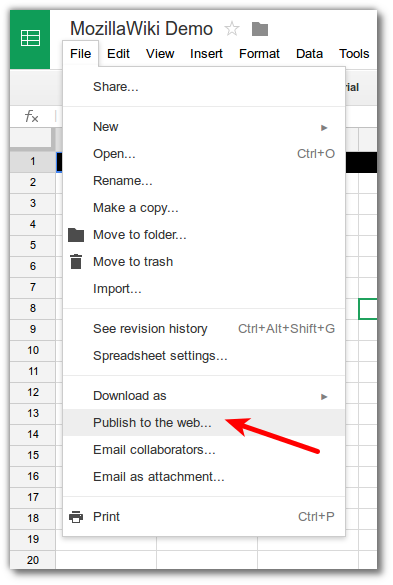Click the green-outlined cell in row 8
The width and height of the screenshot is (393, 585).
click(368, 309)
